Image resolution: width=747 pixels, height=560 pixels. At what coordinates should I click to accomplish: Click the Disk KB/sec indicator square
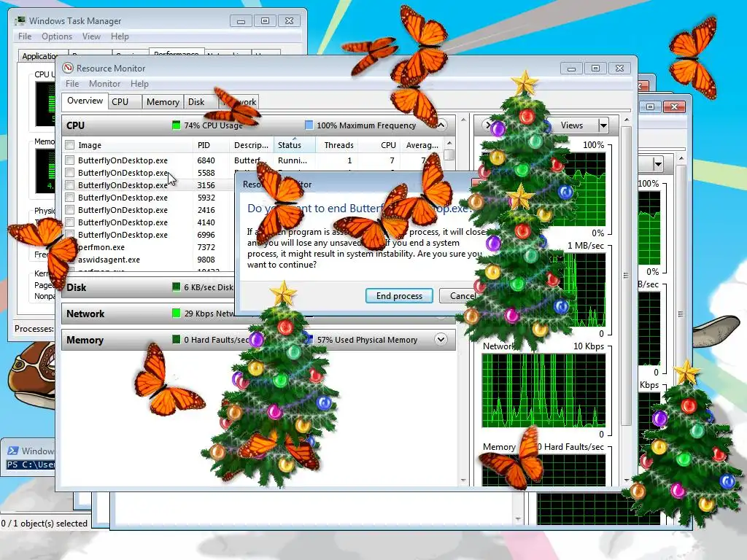177,287
